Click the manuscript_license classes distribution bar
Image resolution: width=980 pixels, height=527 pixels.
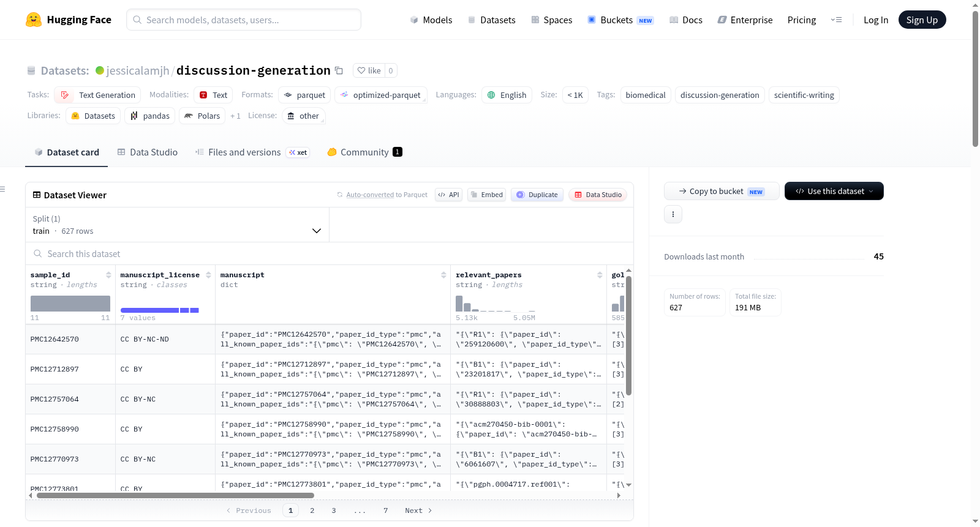point(160,310)
